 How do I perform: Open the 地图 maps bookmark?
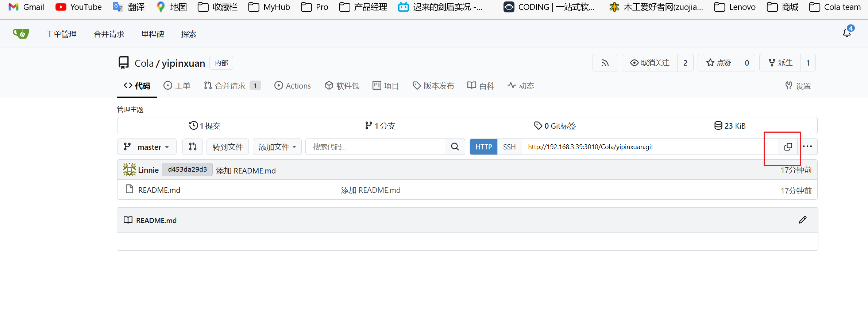(x=171, y=7)
